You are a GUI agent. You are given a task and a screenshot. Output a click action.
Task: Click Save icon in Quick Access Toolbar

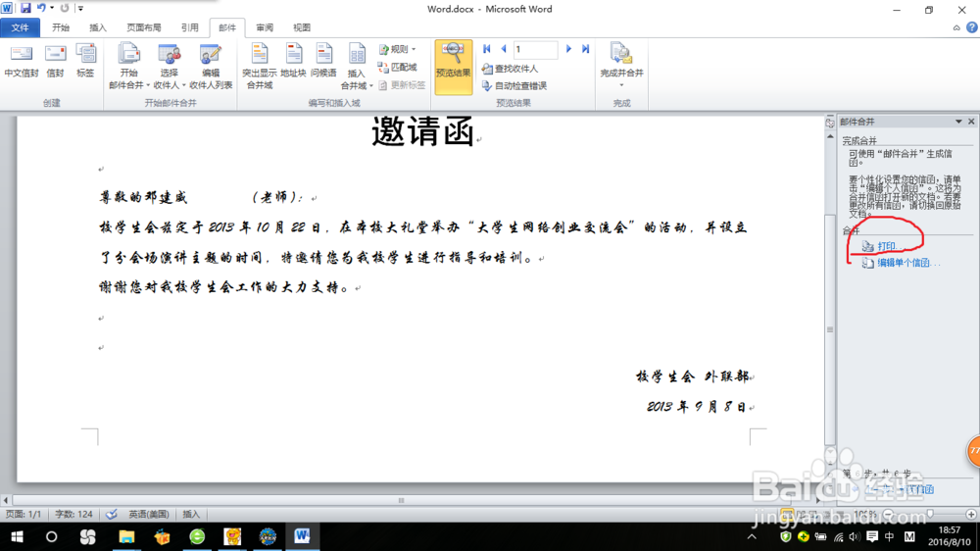[25, 8]
